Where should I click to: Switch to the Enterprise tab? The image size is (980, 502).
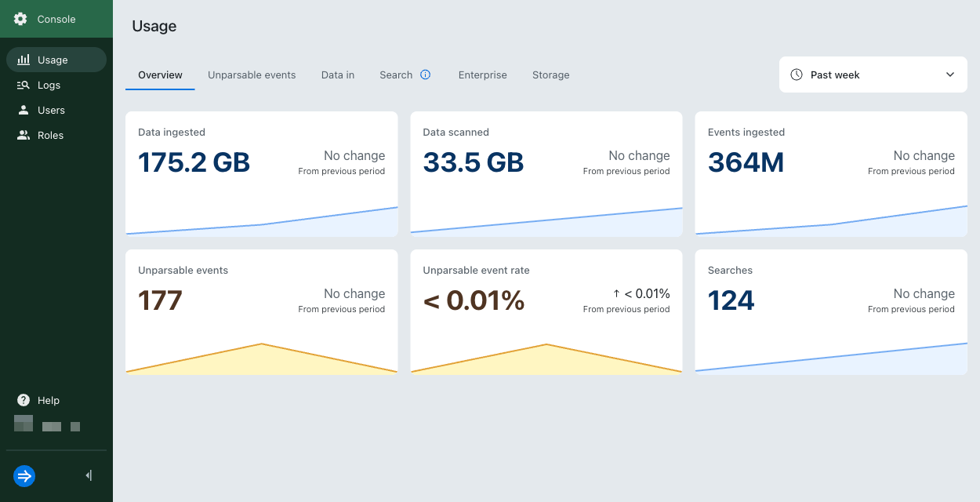[482, 75]
